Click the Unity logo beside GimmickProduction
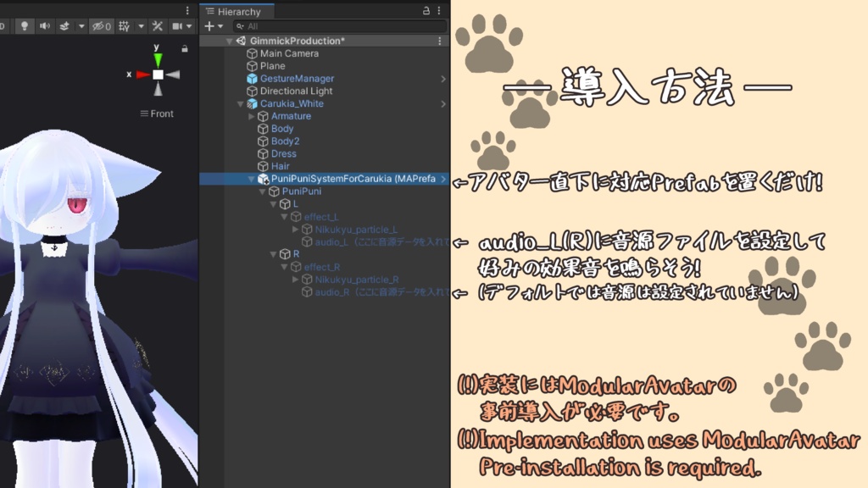Screen dimensions: 868x488 242,40
